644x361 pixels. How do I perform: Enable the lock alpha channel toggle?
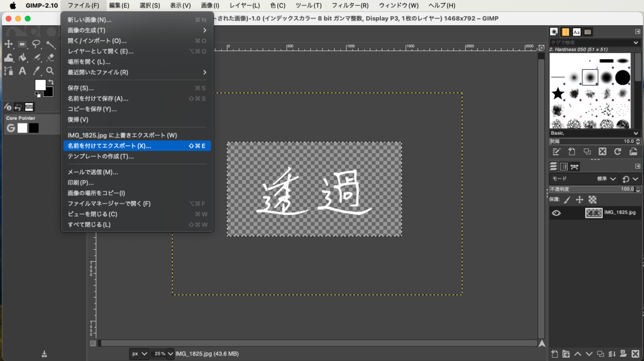point(592,200)
